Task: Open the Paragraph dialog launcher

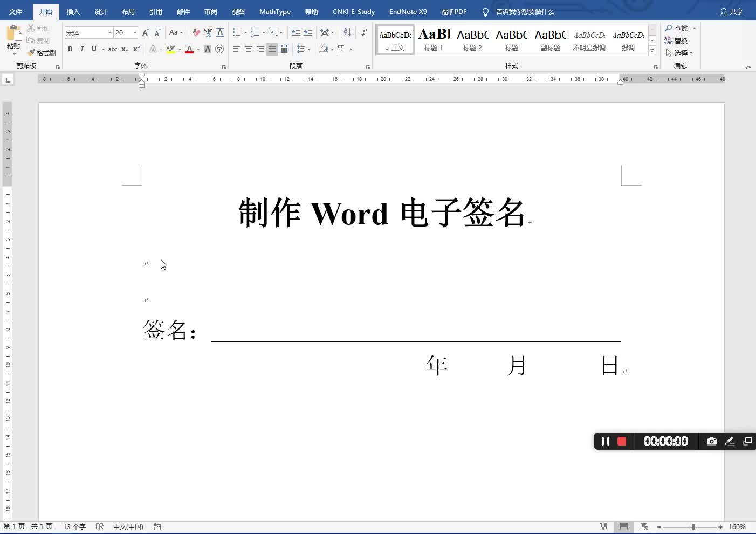Action: point(368,67)
